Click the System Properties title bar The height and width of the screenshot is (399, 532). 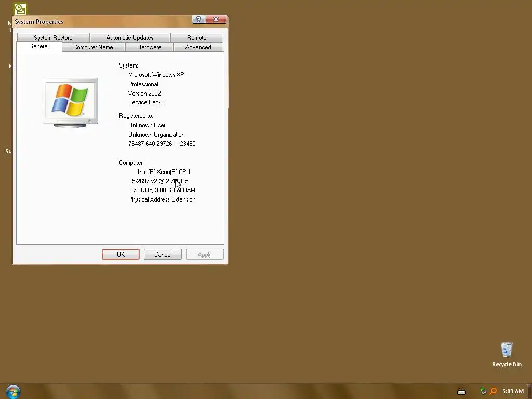[102, 21]
